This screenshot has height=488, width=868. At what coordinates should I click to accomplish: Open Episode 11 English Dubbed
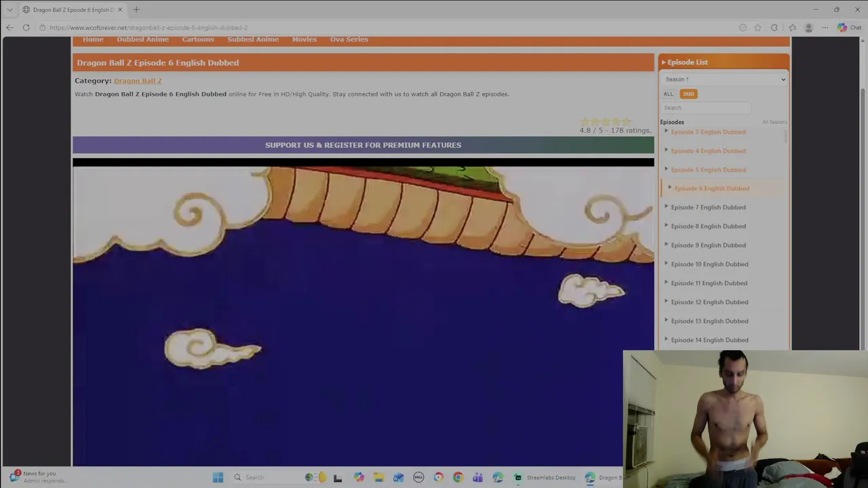point(709,283)
